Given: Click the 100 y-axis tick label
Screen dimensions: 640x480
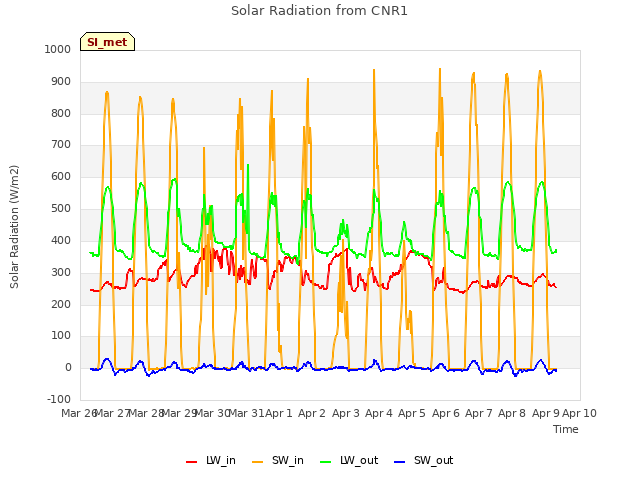Looking at the screenshot, I should (61, 336).
